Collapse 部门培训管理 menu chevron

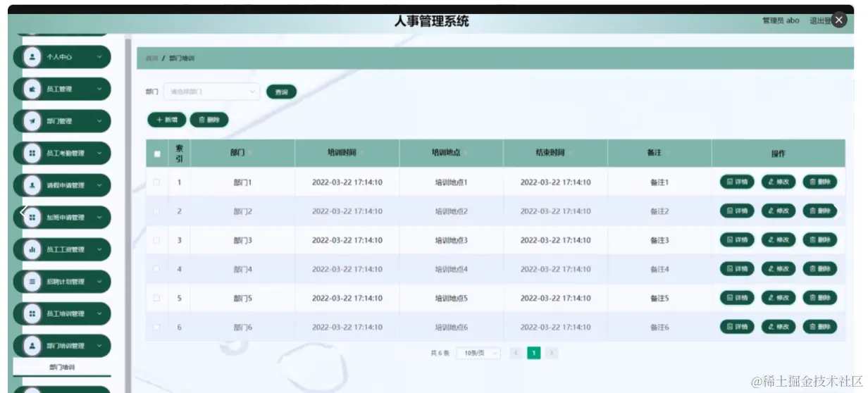[x=99, y=346]
